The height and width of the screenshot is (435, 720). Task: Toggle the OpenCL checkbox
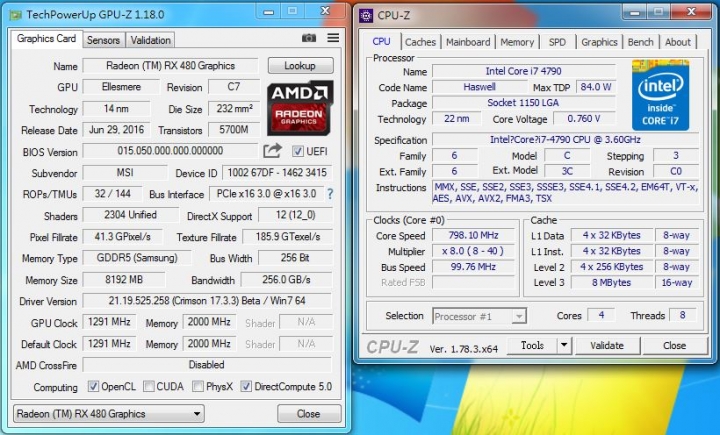(93, 386)
